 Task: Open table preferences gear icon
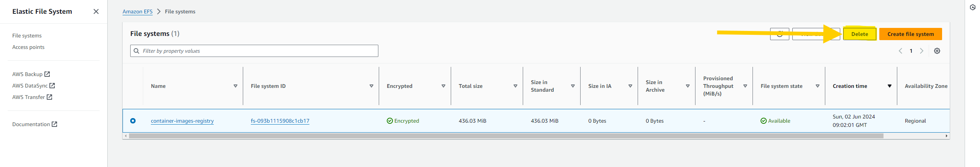937,51
